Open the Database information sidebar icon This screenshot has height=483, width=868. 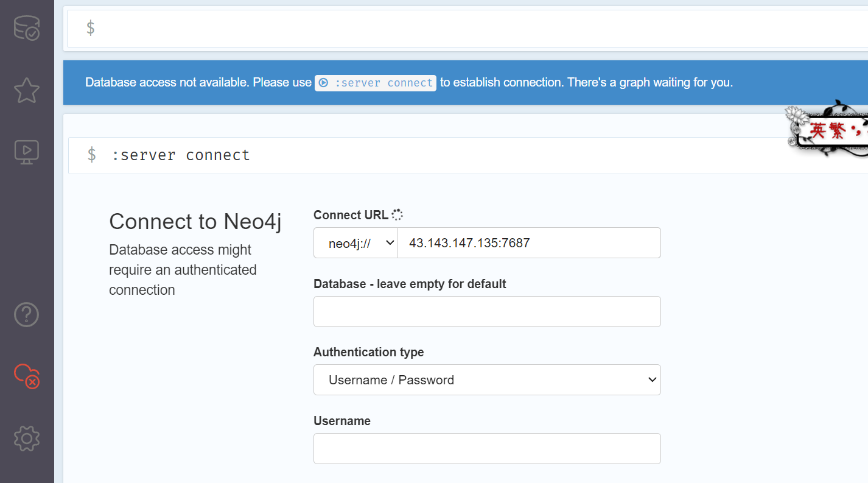click(27, 28)
